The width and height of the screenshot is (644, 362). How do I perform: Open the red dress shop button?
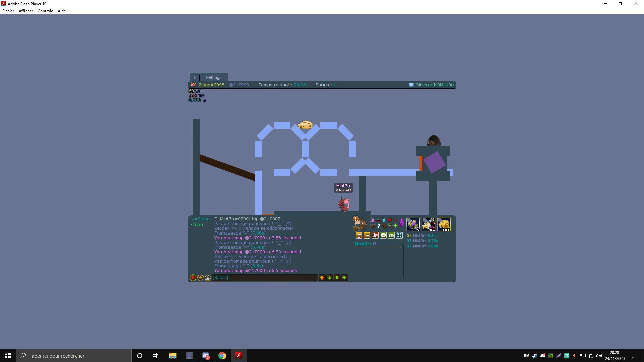click(x=375, y=236)
